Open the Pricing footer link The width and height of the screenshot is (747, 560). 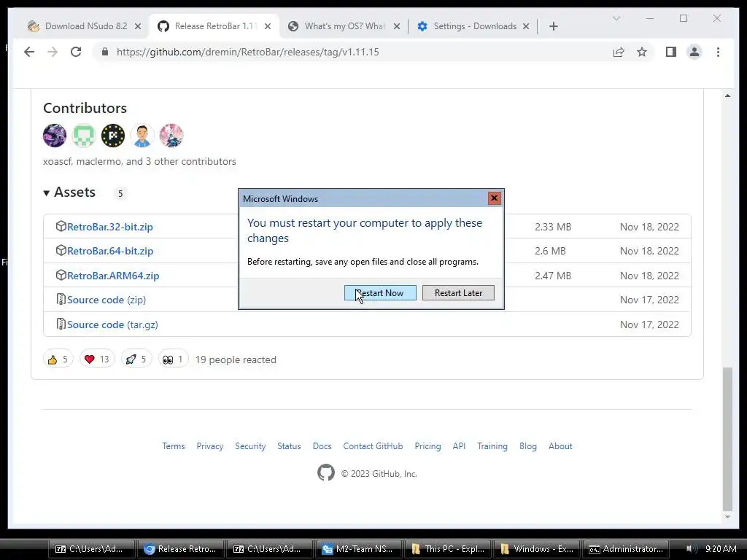tap(427, 446)
